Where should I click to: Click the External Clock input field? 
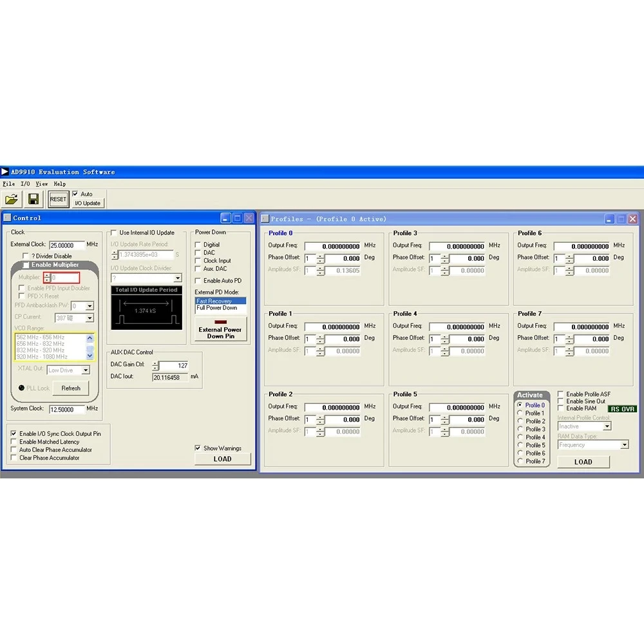(x=66, y=245)
